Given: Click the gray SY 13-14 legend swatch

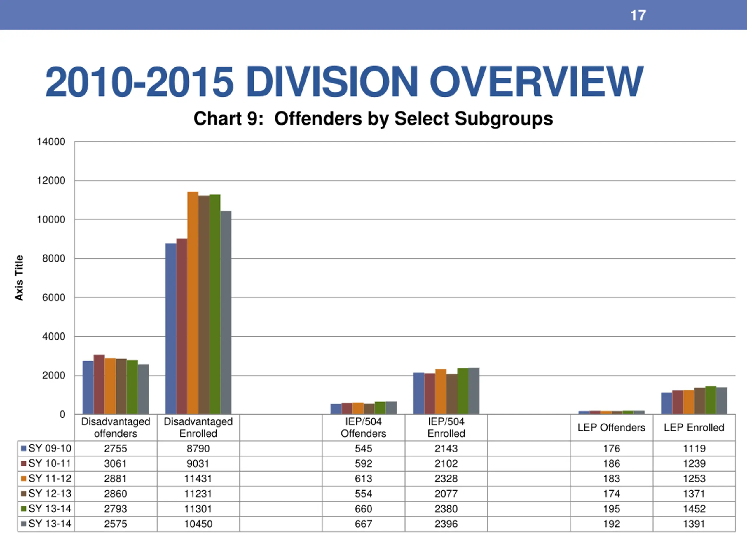Looking at the screenshot, I should tap(24, 524).
